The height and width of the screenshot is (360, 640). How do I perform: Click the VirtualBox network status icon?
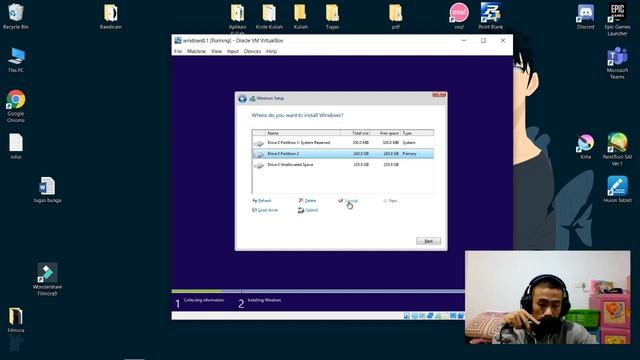pyautogui.click(x=430, y=316)
